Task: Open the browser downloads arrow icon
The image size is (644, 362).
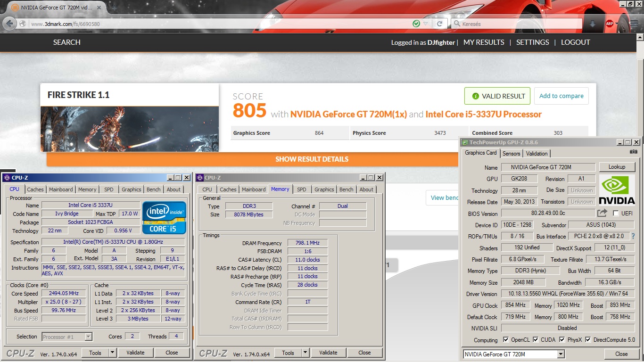Action: (593, 24)
